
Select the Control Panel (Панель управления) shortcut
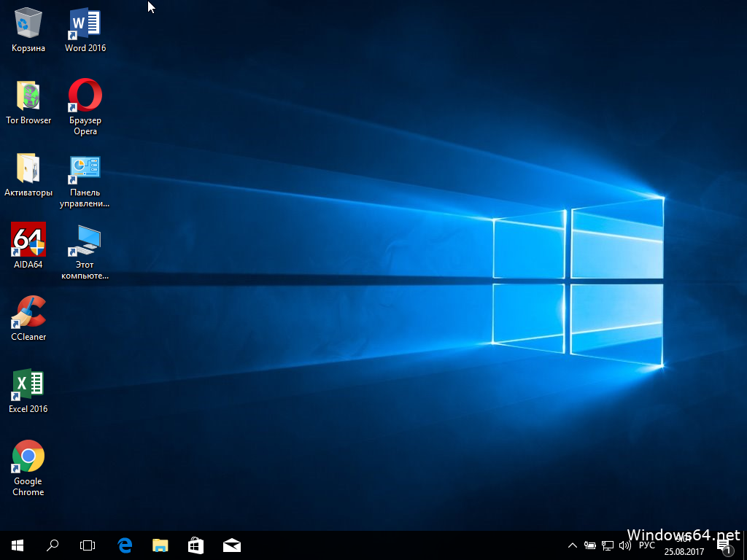(85, 168)
